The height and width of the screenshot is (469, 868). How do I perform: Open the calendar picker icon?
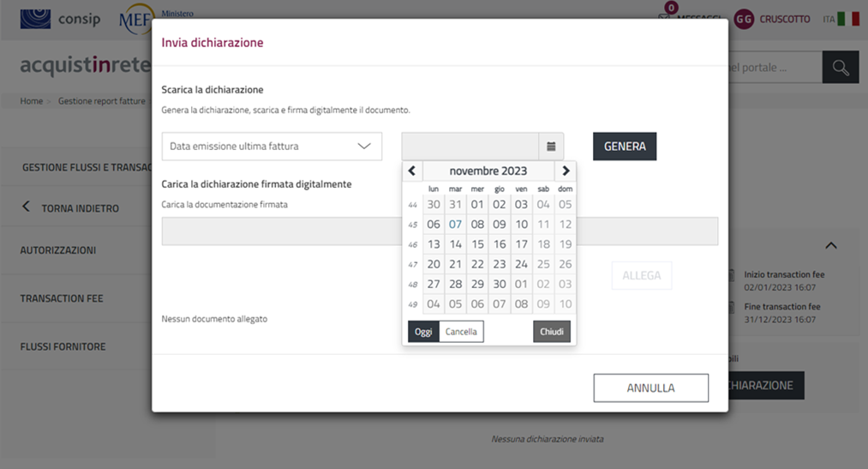551,147
